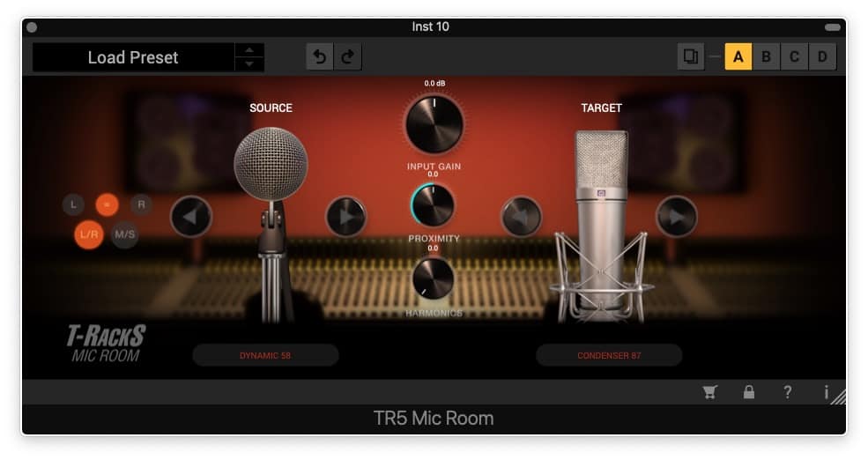
Task: Click the Proximity knob
Action: click(x=433, y=205)
